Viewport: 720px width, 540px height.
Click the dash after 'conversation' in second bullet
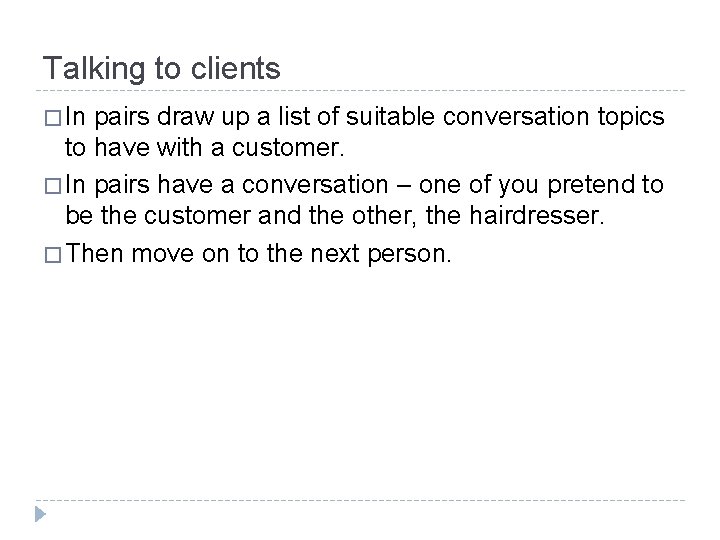[x=403, y=186]
